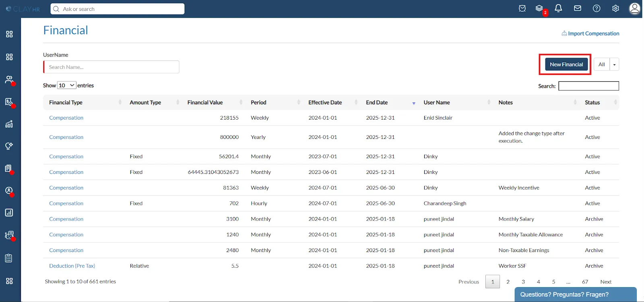Open the rising bar chart sidebar icon

click(x=9, y=124)
